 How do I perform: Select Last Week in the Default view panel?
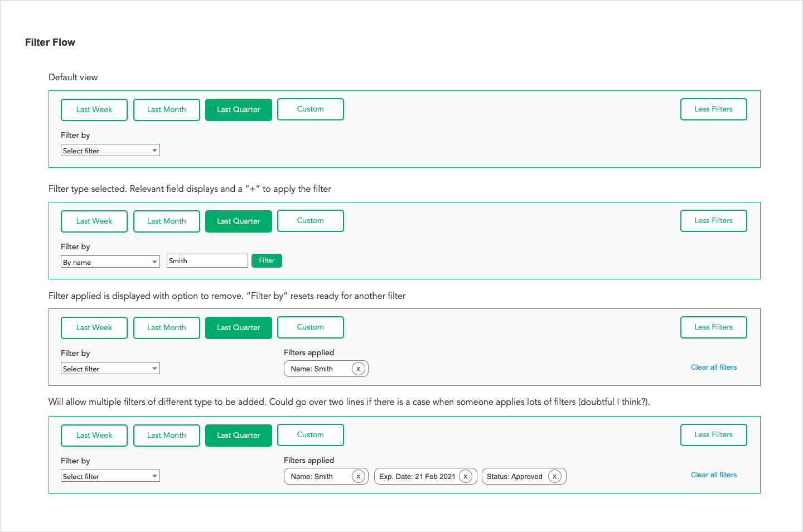[94, 110]
